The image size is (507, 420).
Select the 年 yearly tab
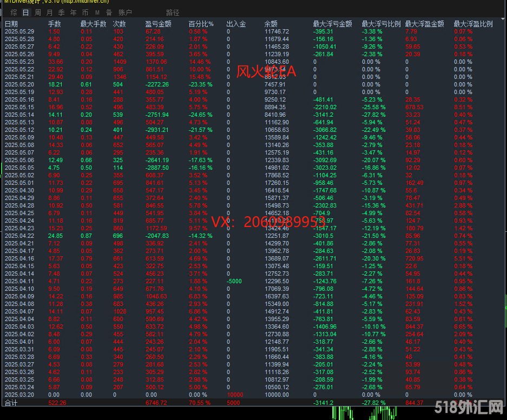click(73, 12)
